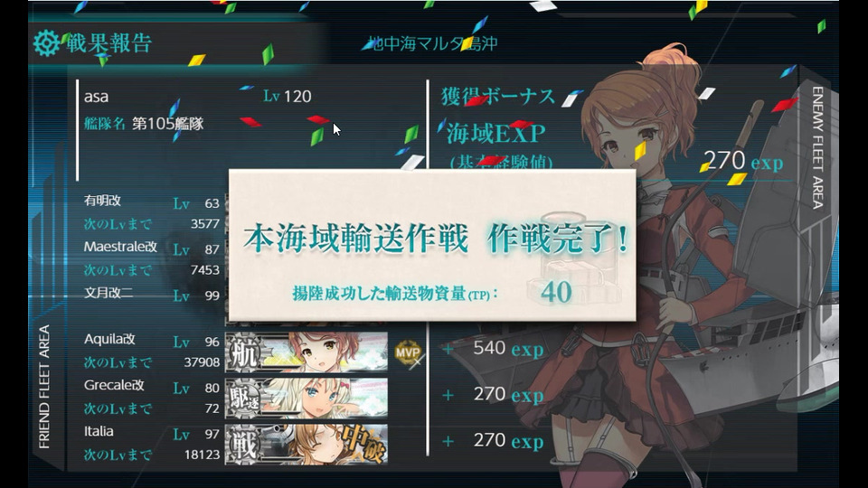Click the 地中海マルタ島沖 map title

(x=433, y=43)
